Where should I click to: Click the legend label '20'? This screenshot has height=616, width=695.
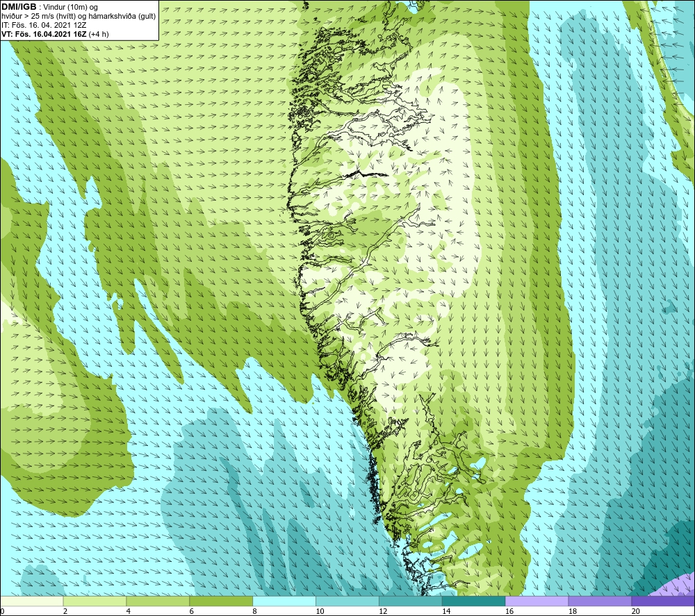click(x=636, y=611)
